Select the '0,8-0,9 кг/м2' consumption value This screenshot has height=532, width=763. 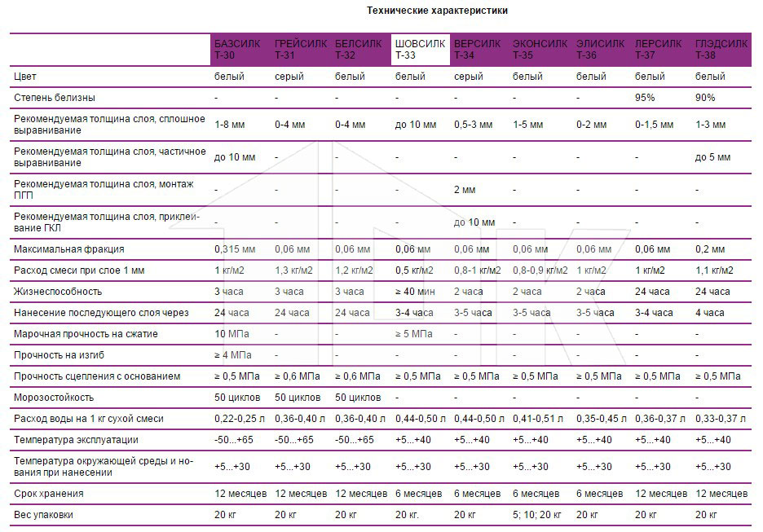(x=540, y=270)
